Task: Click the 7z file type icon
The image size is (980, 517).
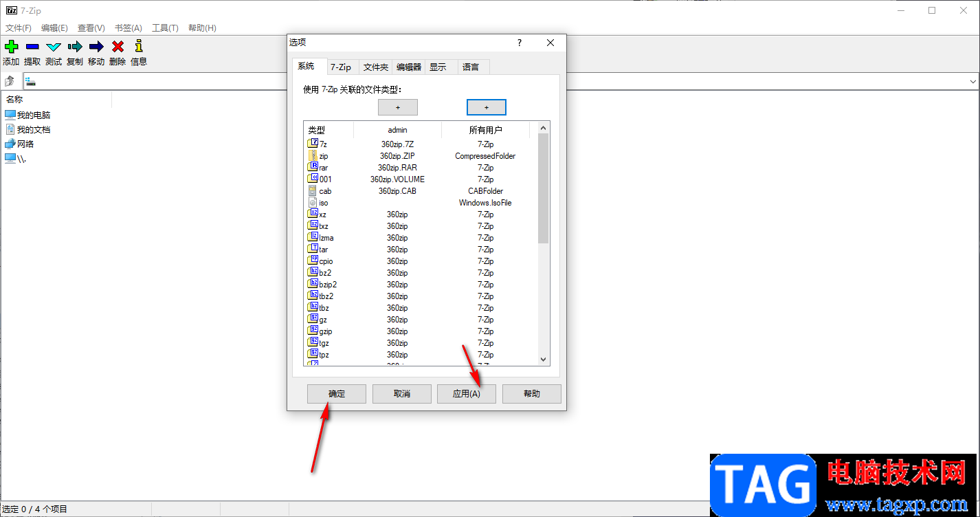Action: [x=313, y=144]
